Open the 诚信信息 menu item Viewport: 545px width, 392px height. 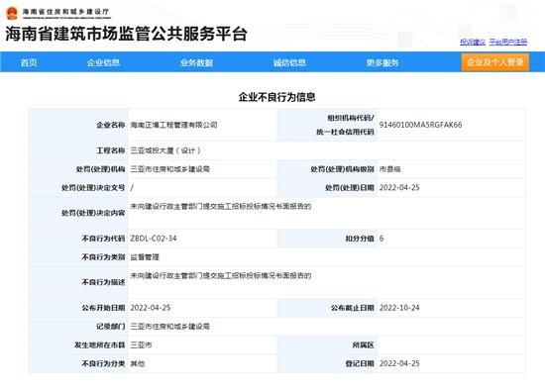tap(289, 62)
